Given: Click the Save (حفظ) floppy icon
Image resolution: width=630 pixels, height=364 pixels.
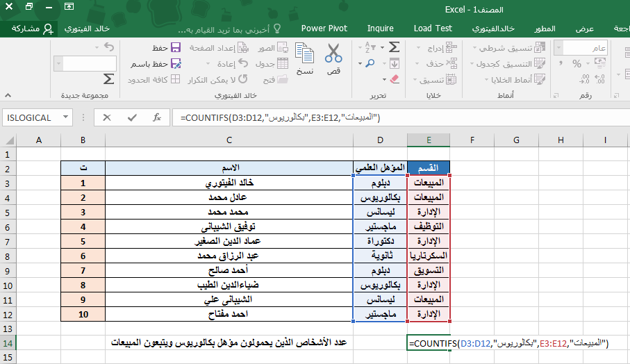Looking at the screenshot, I should point(176,47).
